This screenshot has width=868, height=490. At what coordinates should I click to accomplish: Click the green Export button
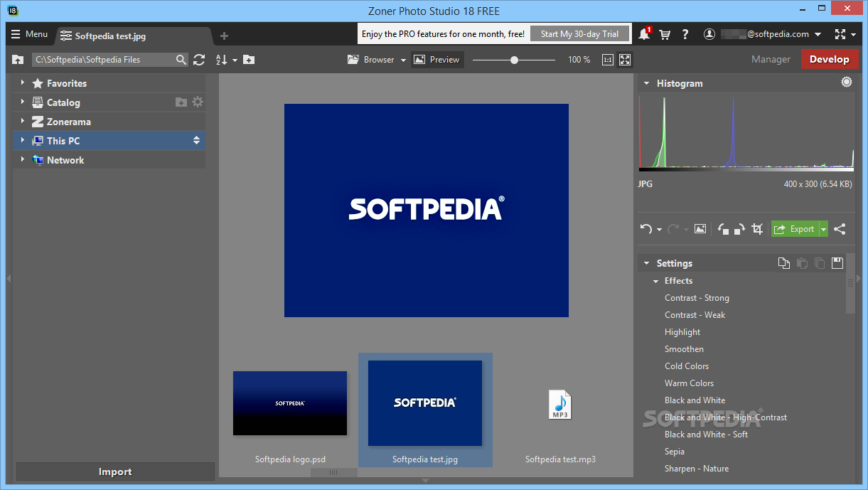tap(795, 229)
